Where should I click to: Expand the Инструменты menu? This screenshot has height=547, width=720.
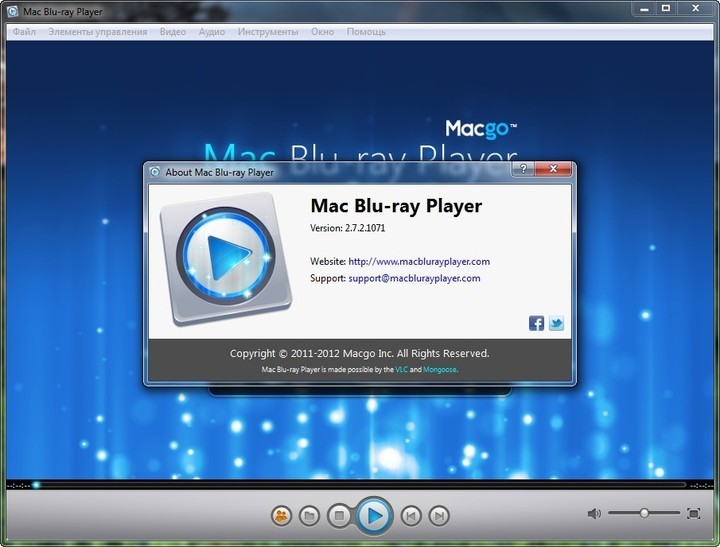[268, 32]
